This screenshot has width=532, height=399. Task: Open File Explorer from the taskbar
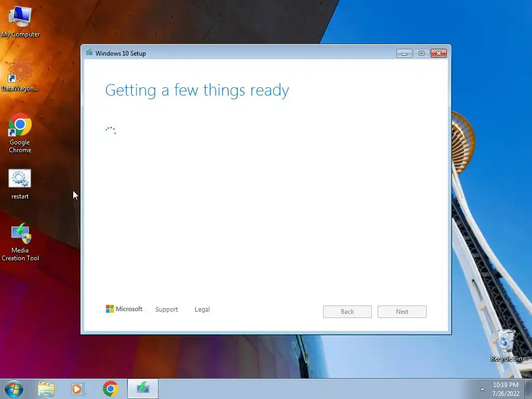[x=46, y=389]
